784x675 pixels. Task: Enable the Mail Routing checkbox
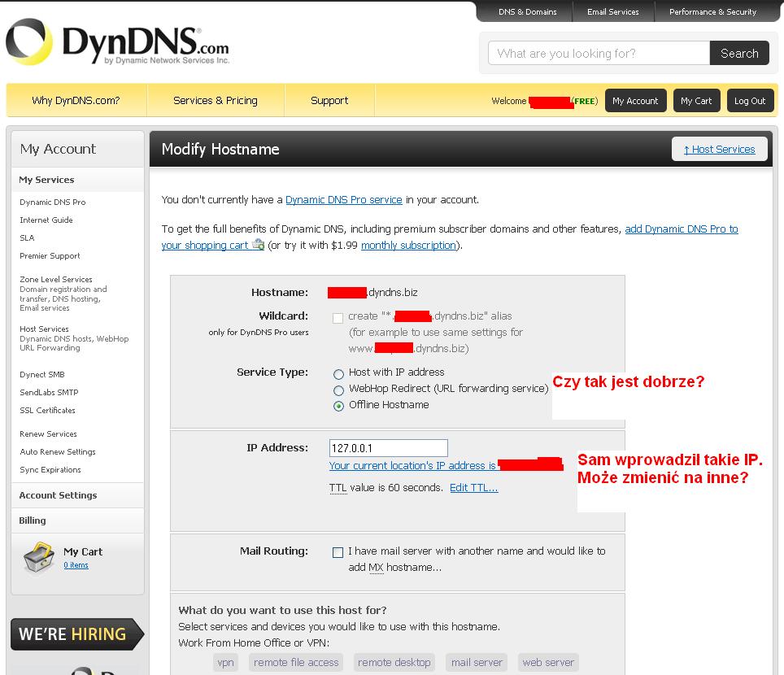coord(338,552)
